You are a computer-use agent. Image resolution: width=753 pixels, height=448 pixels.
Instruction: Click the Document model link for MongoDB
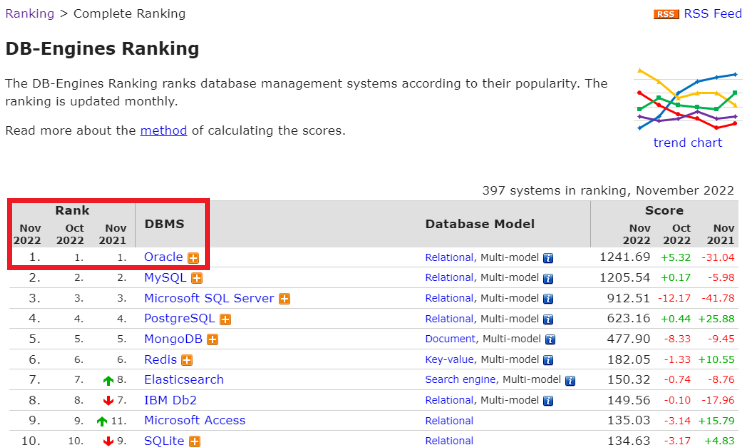[450, 339]
